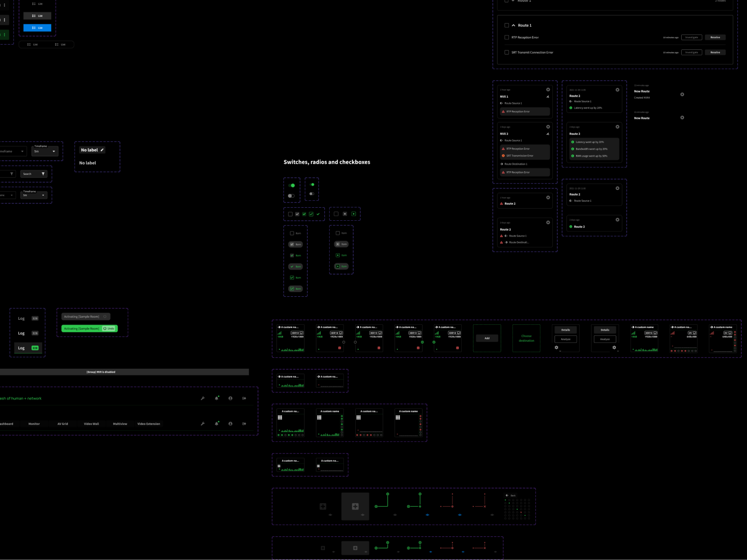Click the wrench icon beside Video Extension tab
The image size is (747, 560).
203,424
